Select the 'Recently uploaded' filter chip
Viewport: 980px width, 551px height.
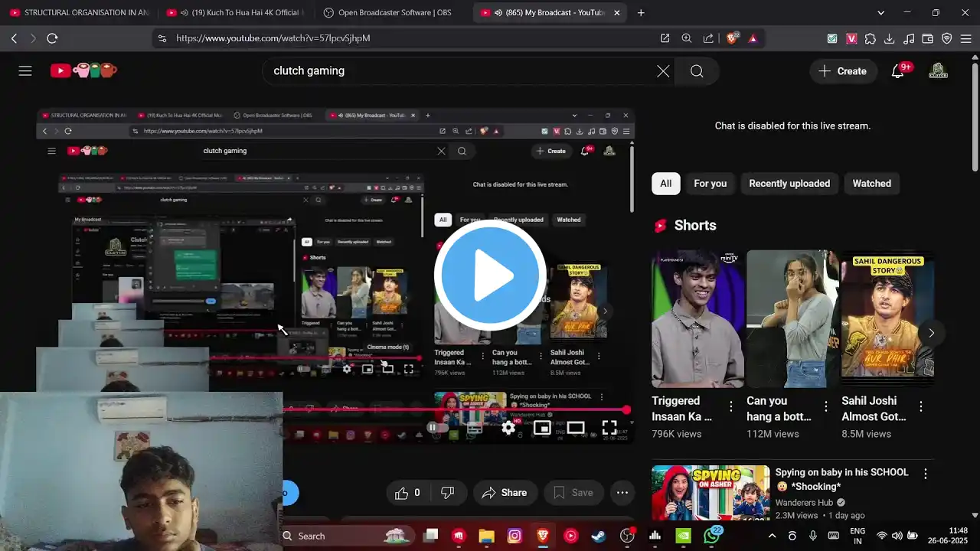(789, 184)
